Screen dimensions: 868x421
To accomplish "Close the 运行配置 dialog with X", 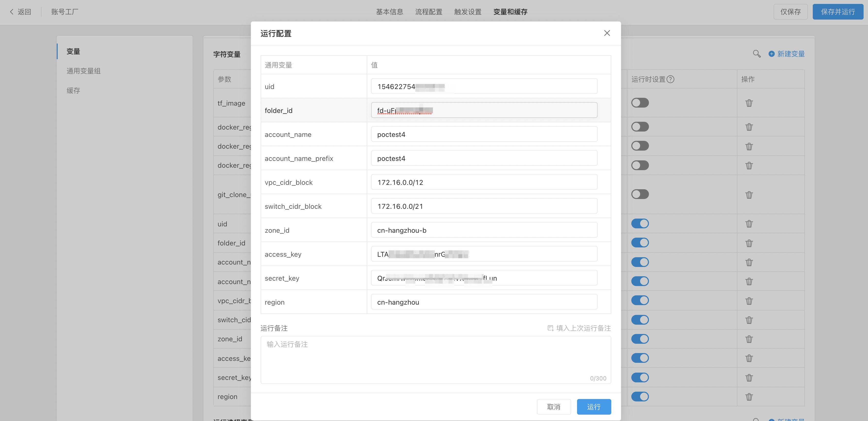I will coord(607,33).
